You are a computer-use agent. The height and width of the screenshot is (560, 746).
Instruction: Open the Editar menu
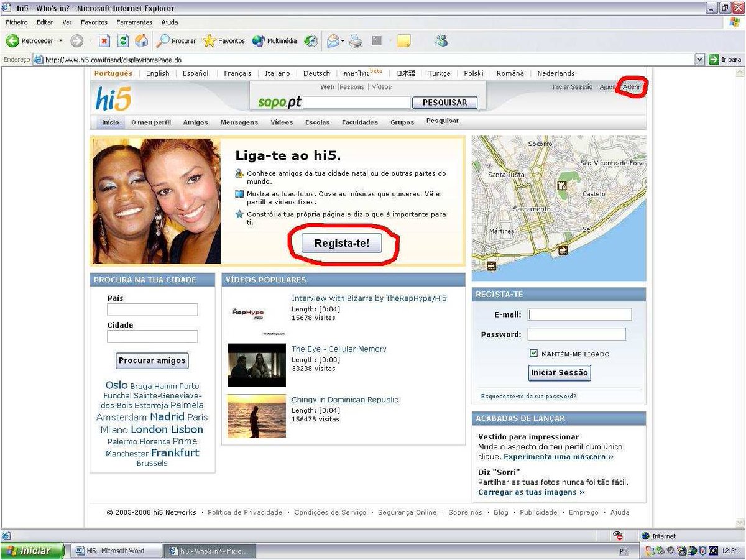pyautogui.click(x=45, y=22)
